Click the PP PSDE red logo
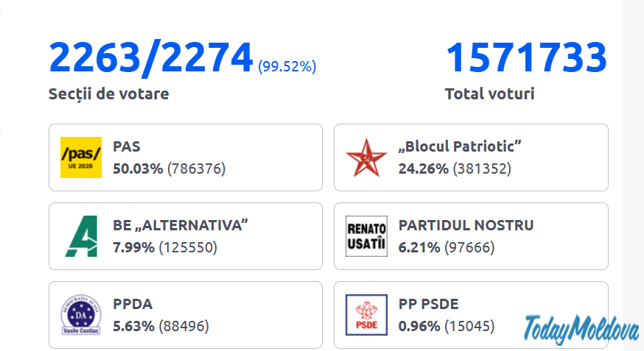 tap(366, 315)
